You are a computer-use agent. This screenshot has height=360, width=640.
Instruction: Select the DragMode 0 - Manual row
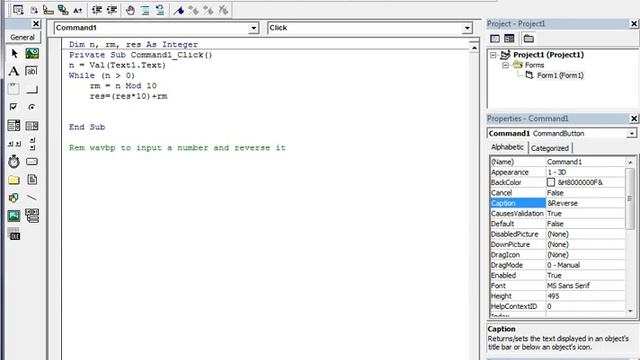557,265
